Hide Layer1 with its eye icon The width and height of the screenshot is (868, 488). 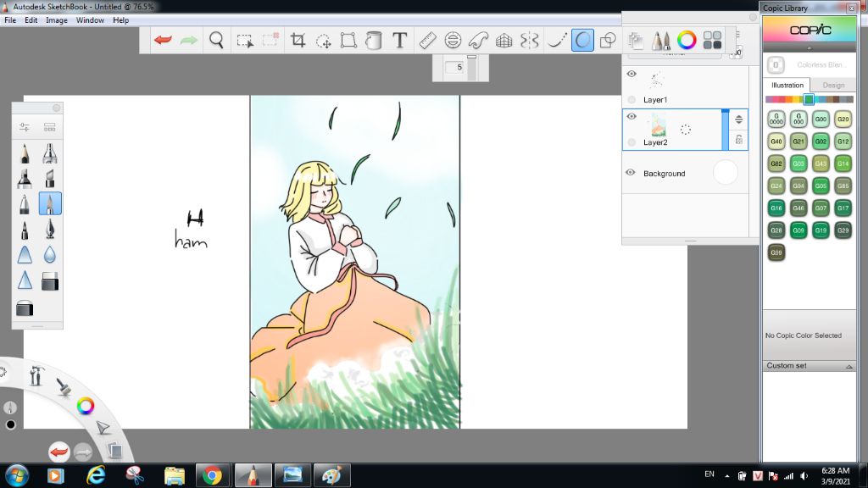632,74
